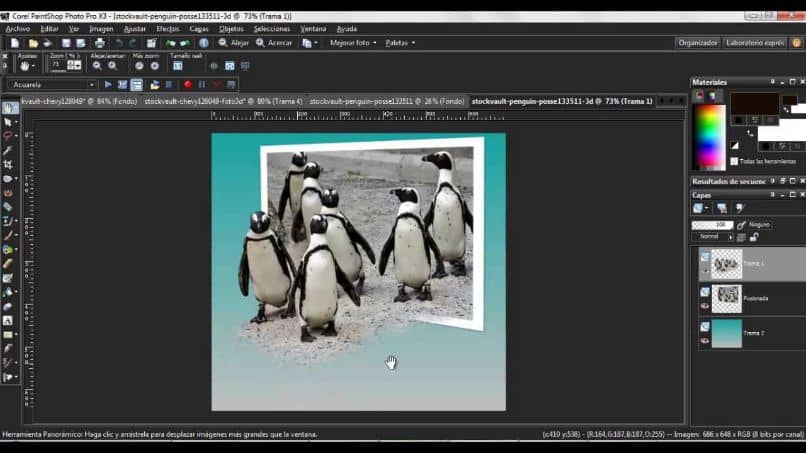Viewport: 806px width, 453px height.
Task: Switch to stockvault-penguin-posse133511 26% (Fondo) tab
Action: pos(387,101)
